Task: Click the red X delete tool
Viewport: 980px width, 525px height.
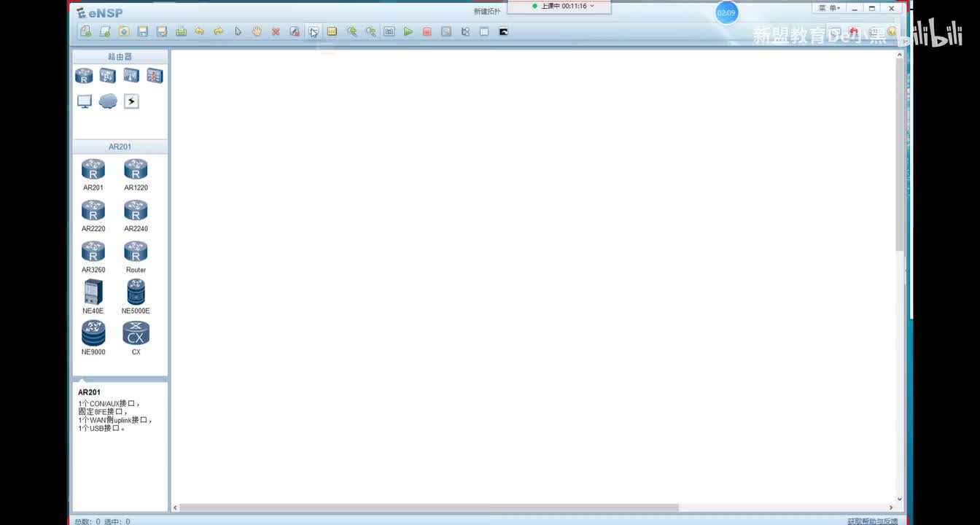Action: click(x=276, y=31)
